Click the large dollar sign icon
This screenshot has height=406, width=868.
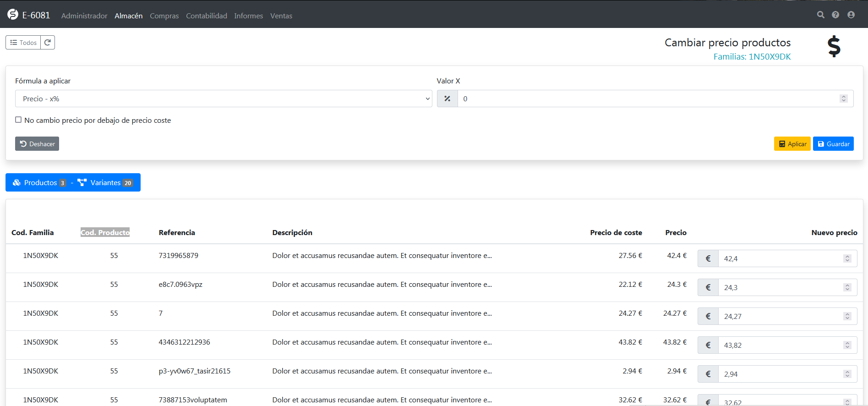(834, 46)
